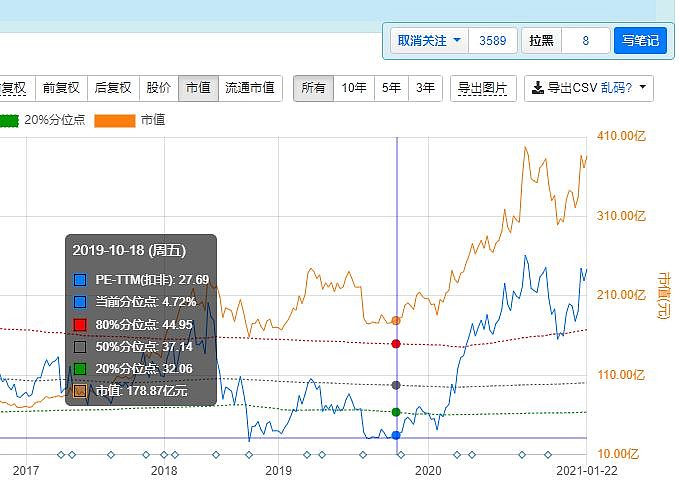Switch chart overlay to 股价
The width and height of the screenshot is (679, 498).
coord(158,88)
